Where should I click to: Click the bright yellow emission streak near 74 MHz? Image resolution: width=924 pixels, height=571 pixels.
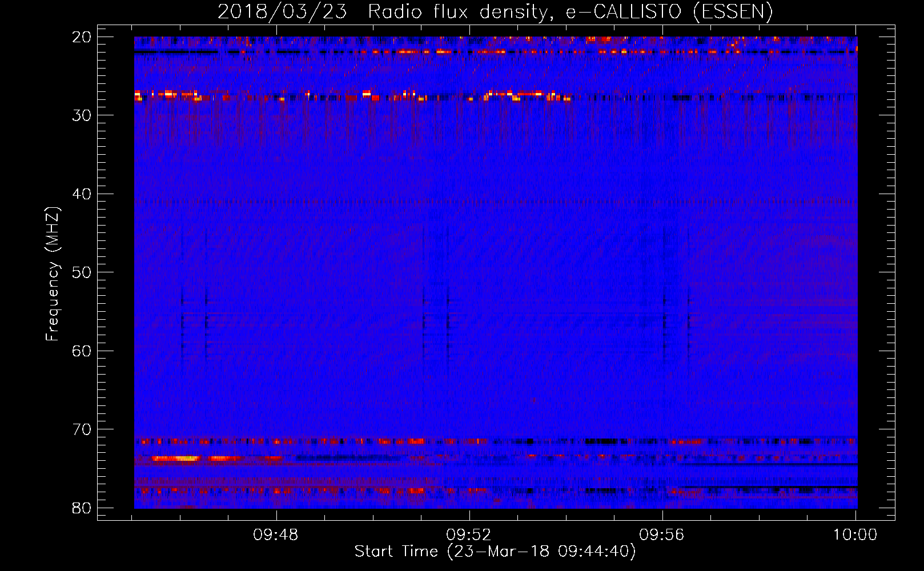[x=175, y=458]
